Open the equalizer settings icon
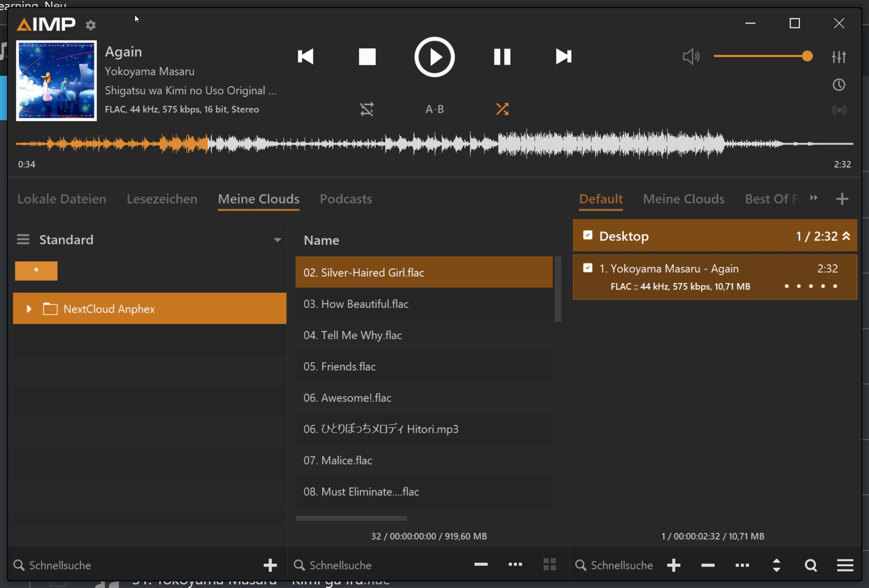869x588 pixels. [x=839, y=57]
